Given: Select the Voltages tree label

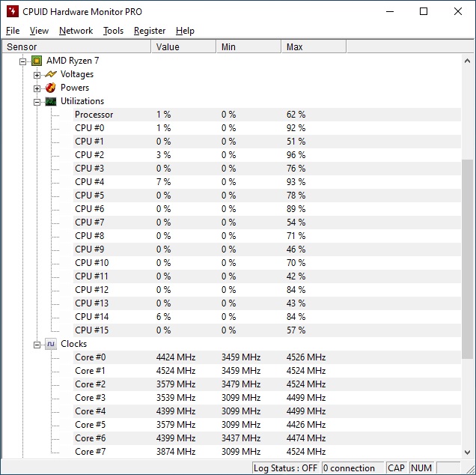Looking at the screenshot, I should pos(77,74).
